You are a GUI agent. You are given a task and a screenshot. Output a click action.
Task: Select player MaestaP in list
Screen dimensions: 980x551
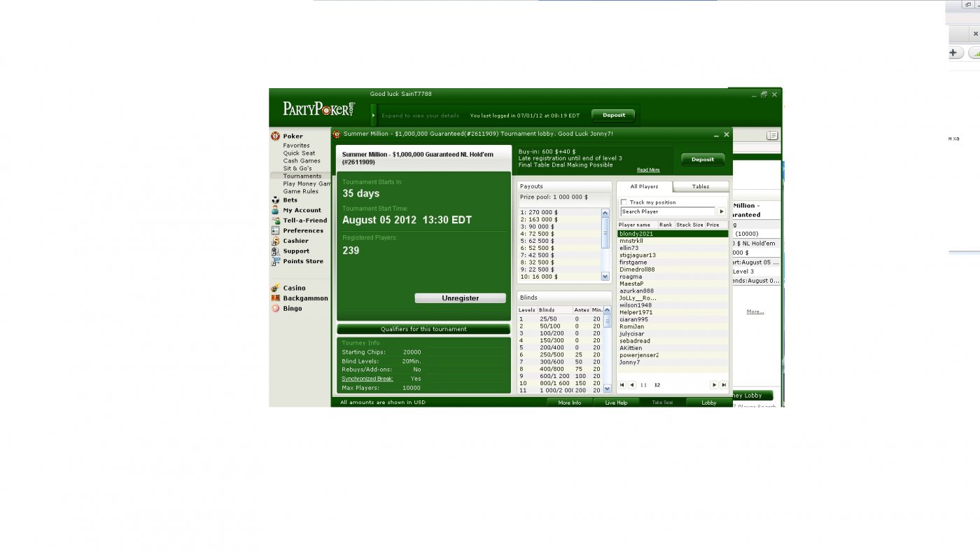pos(673,284)
